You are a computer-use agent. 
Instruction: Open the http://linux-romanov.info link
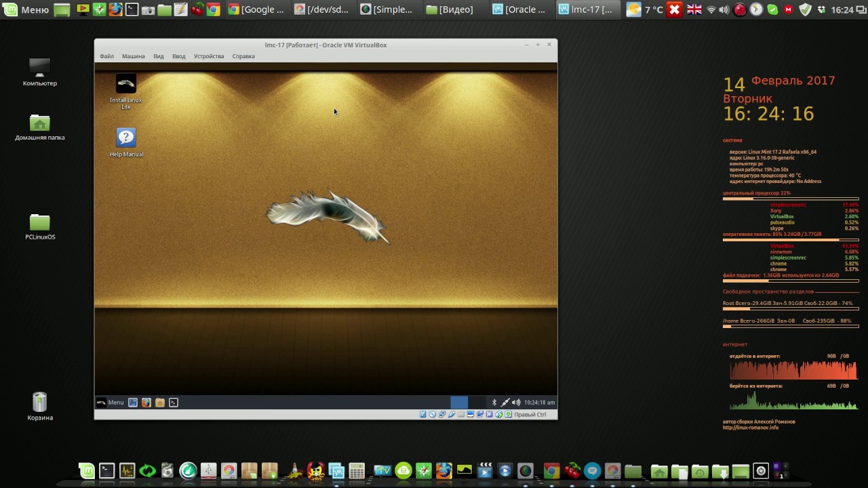751,428
